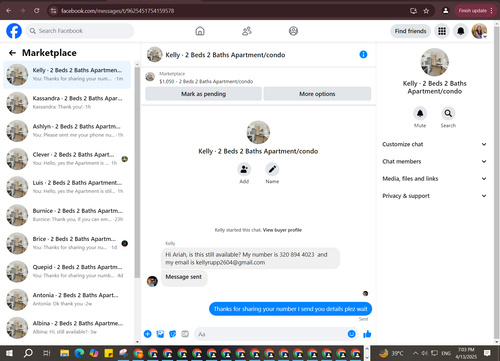The height and width of the screenshot is (361, 500).
Task: Open Windows taskbar search
Action: [x=28, y=353]
